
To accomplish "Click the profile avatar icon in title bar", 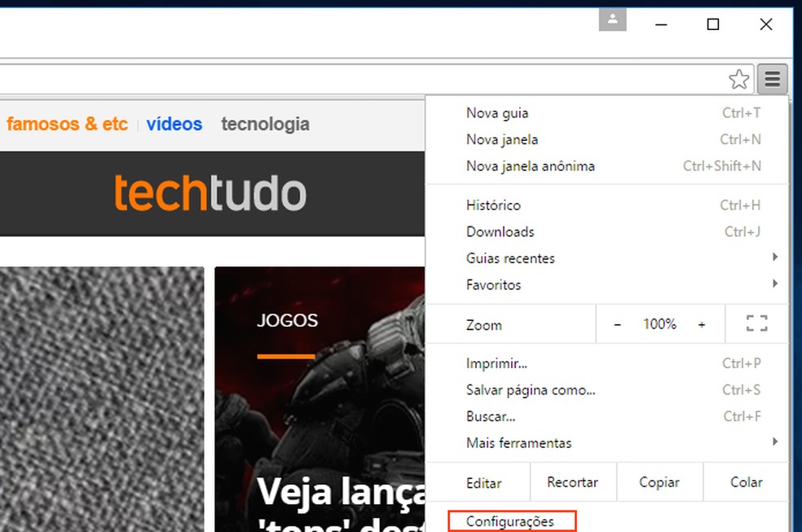I will click(x=612, y=20).
